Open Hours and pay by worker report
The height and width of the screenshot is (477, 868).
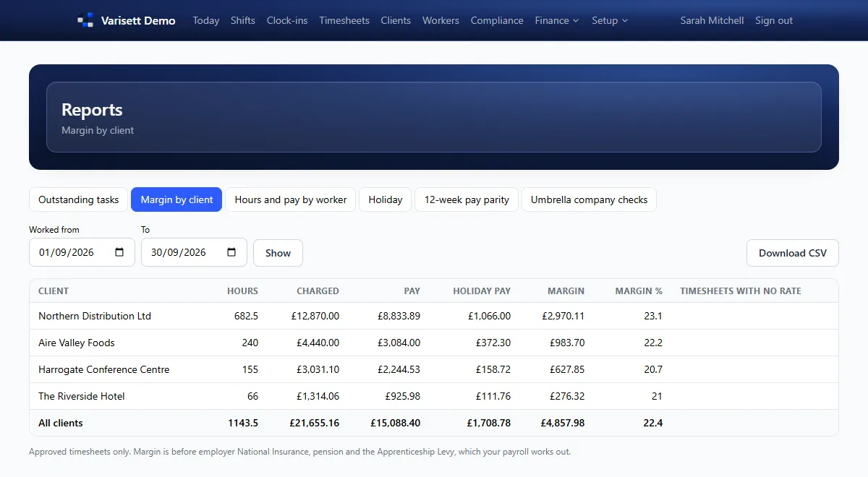point(291,199)
